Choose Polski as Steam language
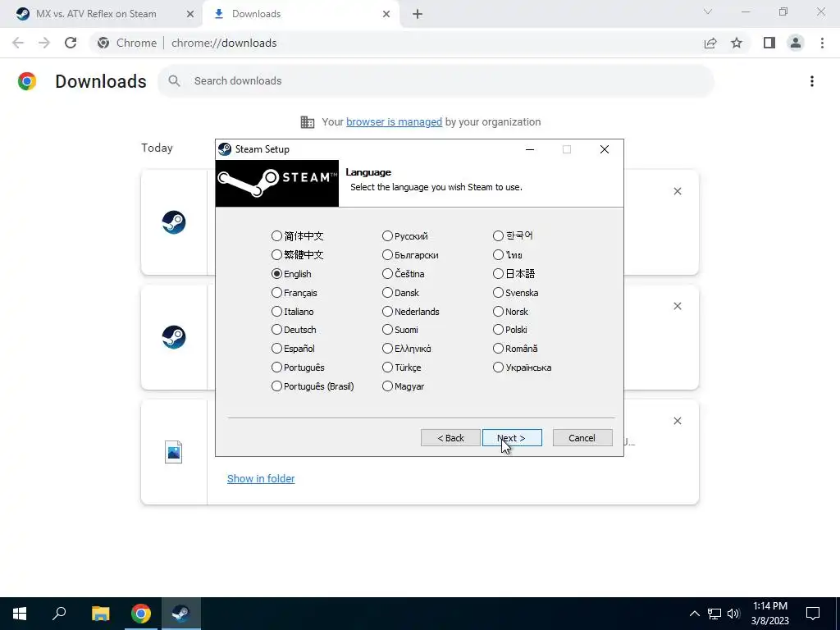Image resolution: width=840 pixels, height=630 pixels. pos(498,330)
